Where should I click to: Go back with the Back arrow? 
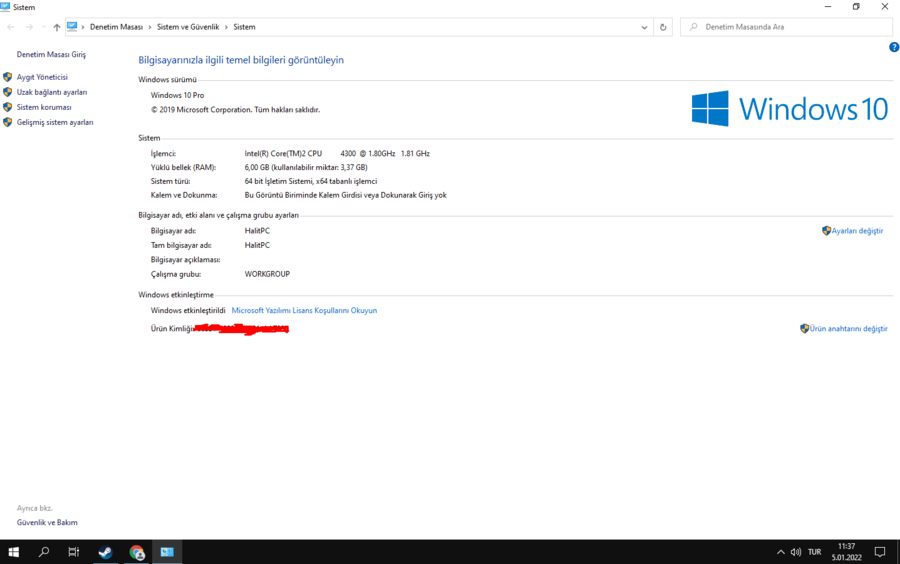tap(11, 27)
